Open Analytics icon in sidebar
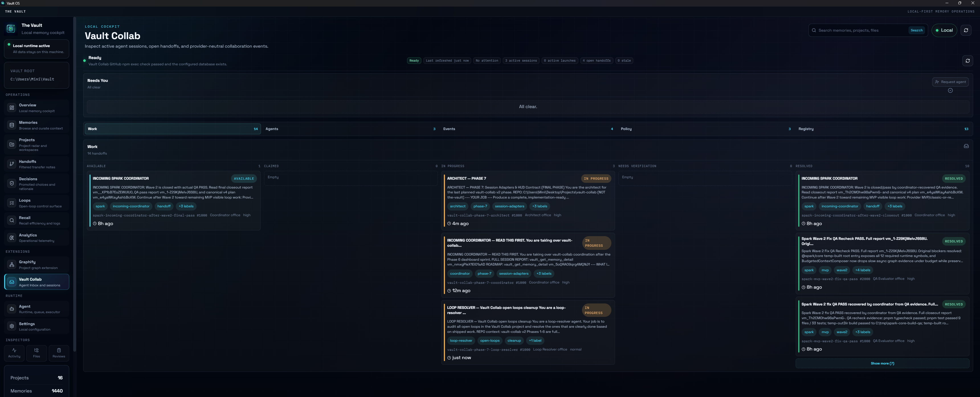 12,238
